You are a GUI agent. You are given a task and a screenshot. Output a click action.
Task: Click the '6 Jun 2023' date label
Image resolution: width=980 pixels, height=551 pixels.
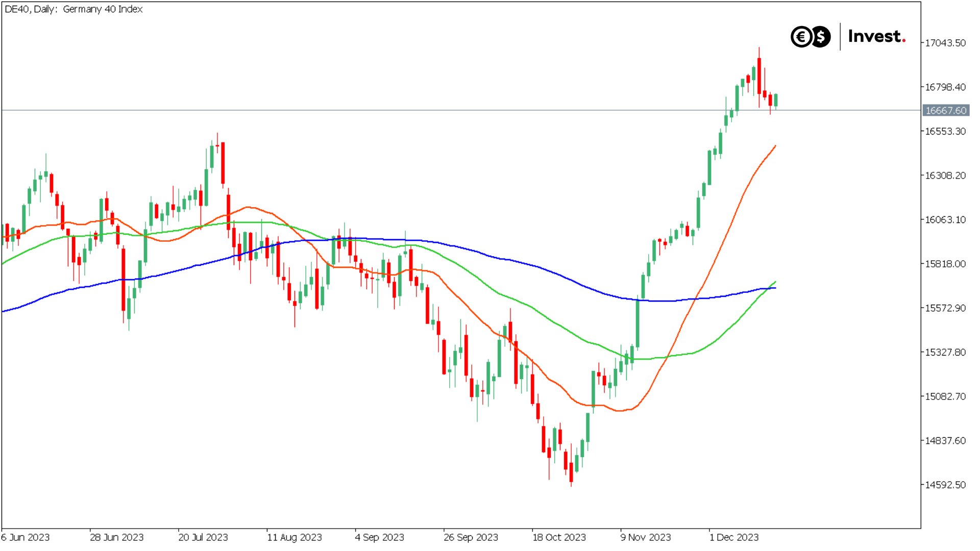click(26, 537)
